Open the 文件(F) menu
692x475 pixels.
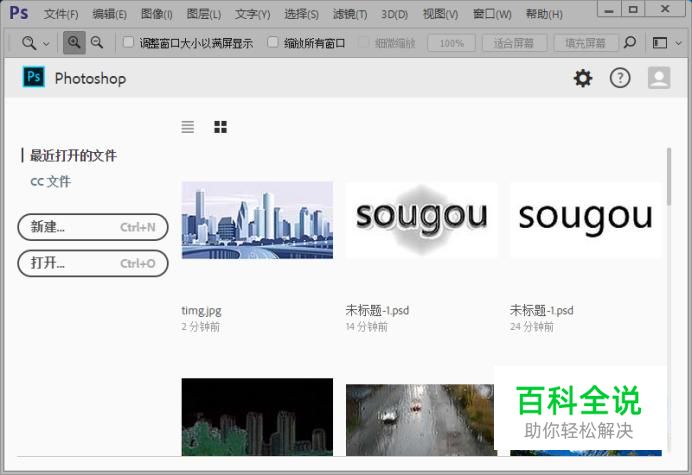(x=61, y=14)
